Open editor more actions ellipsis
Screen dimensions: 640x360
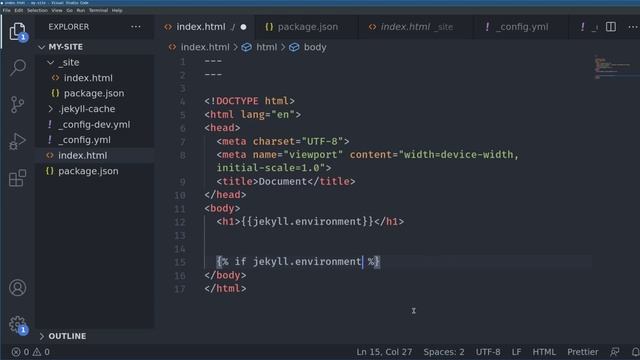pos(633,27)
